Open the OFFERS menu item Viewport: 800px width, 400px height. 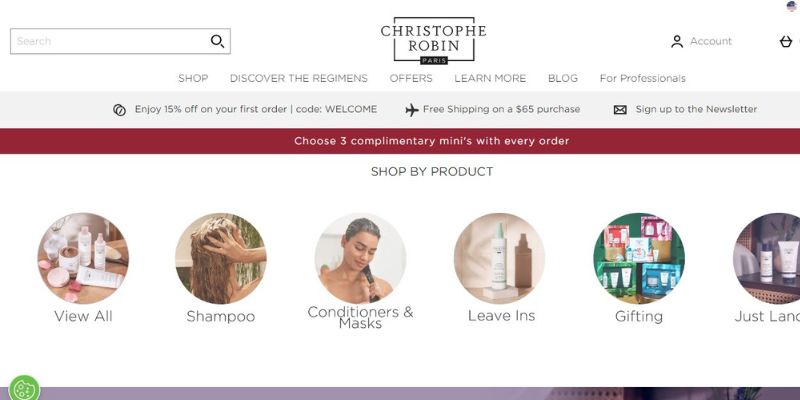(411, 79)
